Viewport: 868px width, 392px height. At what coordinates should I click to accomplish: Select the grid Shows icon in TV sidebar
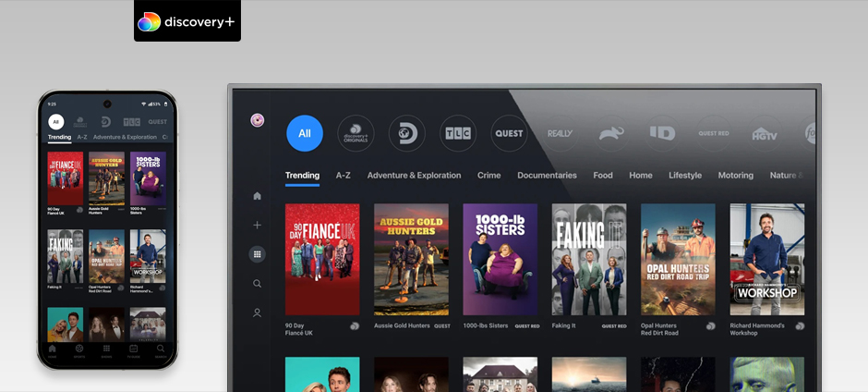pyautogui.click(x=257, y=254)
